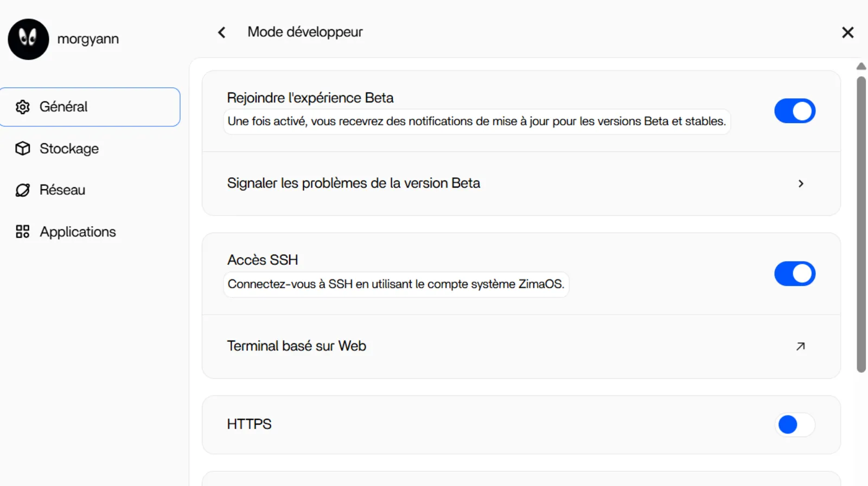The width and height of the screenshot is (868, 486).
Task: Click the morgyann username label
Action: (x=88, y=39)
